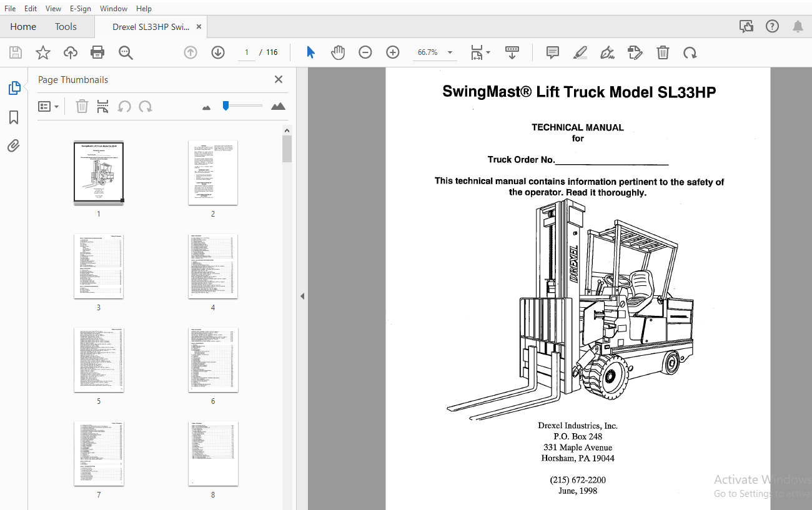Zoom out with minus button
Screen dimensions: 812x510
pos(365,52)
